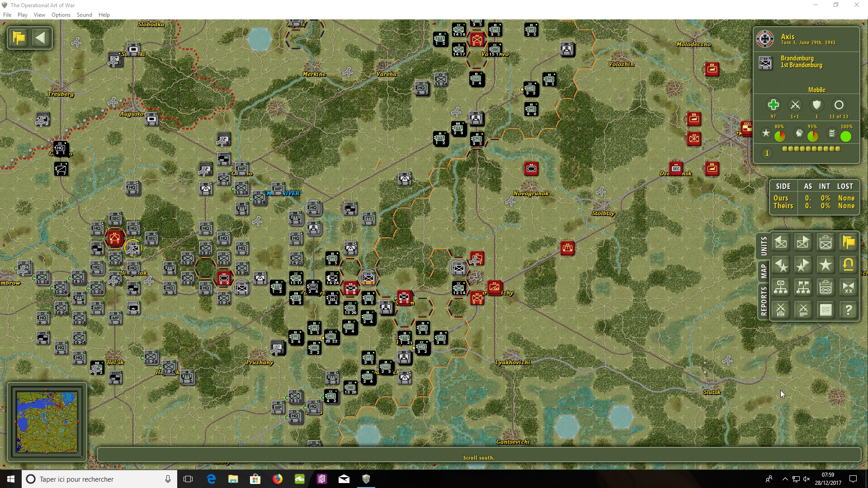Switch to the UNITS tab
Image resolution: width=868 pixels, height=488 pixels.
coord(764,246)
